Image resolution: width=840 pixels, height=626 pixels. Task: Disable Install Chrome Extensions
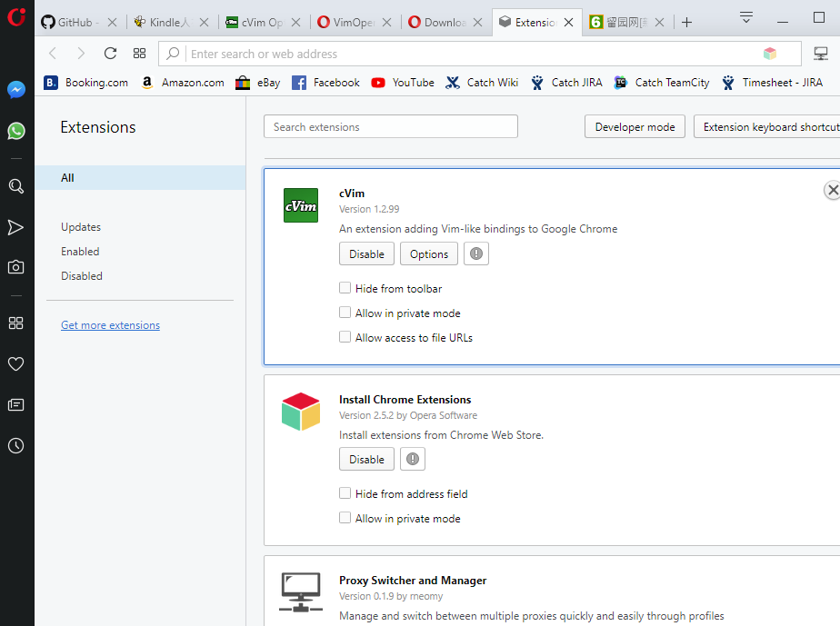pyautogui.click(x=366, y=460)
